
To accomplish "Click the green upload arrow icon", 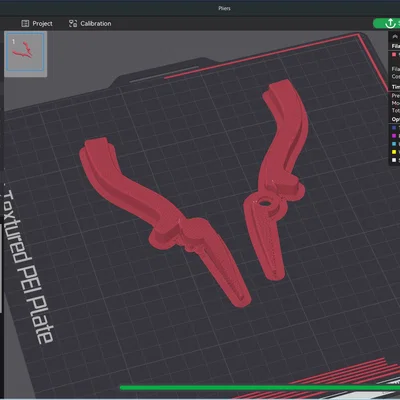I will 390,23.
